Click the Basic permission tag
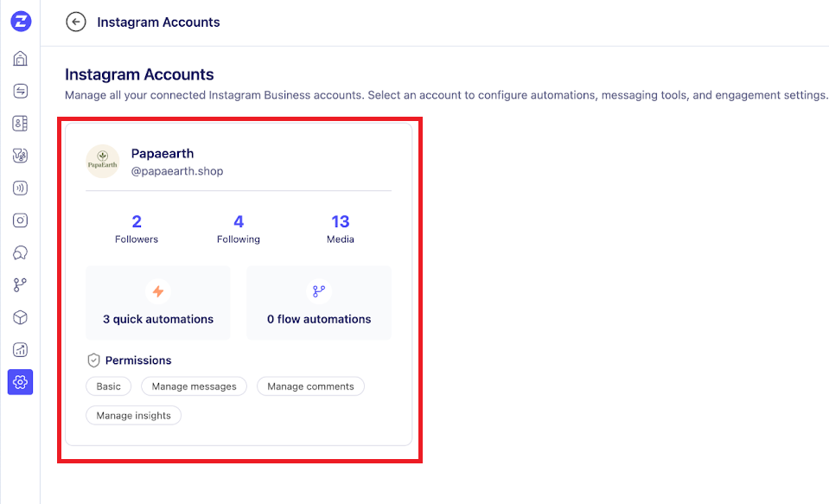The height and width of the screenshot is (504, 829). tap(109, 386)
